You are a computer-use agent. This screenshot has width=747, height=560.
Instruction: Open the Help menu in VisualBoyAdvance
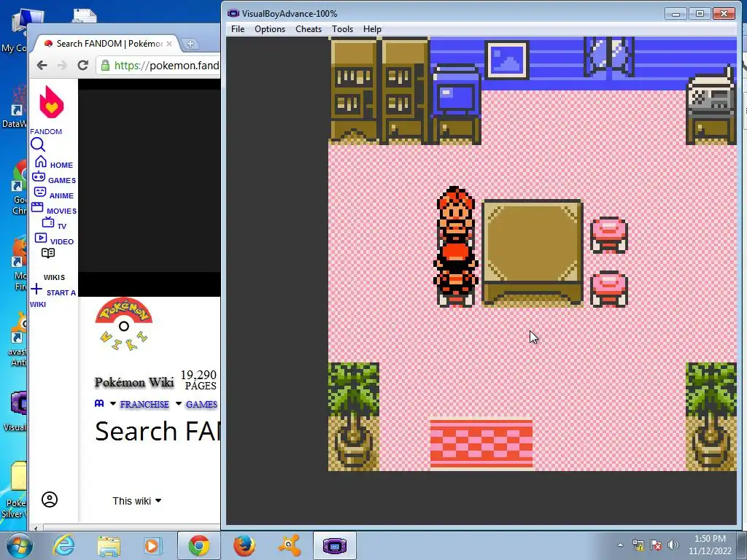[x=372, y=29]
